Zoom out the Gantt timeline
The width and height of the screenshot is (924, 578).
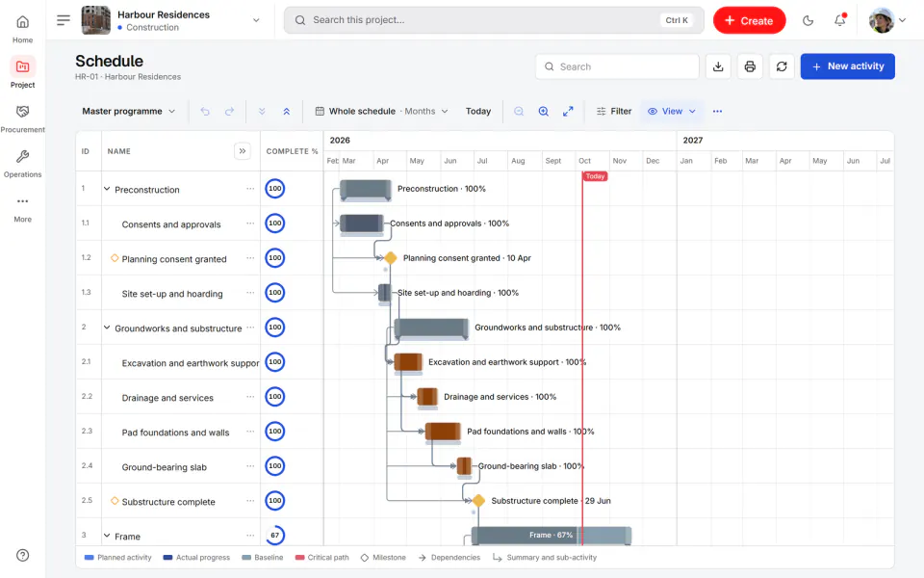[519, 111]
